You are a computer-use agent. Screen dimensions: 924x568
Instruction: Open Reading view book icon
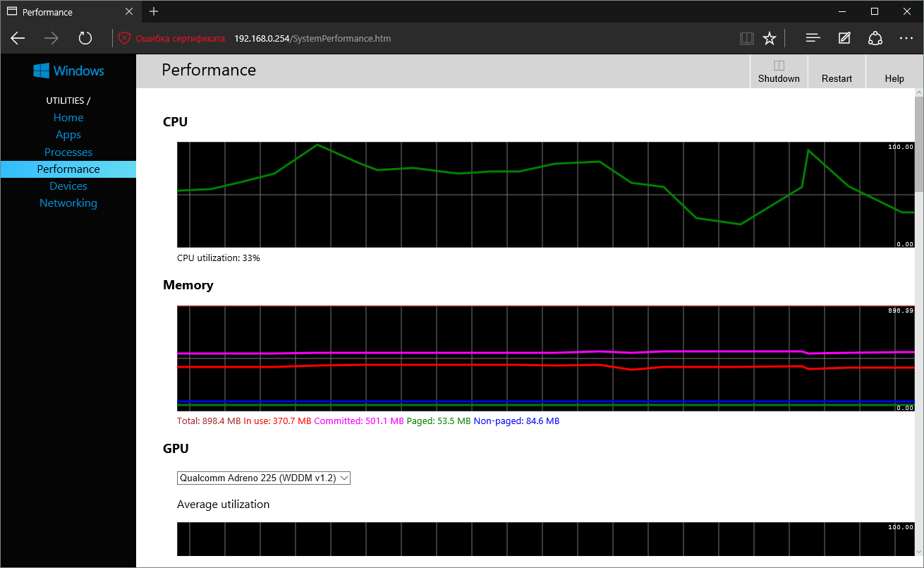[746, 38]
